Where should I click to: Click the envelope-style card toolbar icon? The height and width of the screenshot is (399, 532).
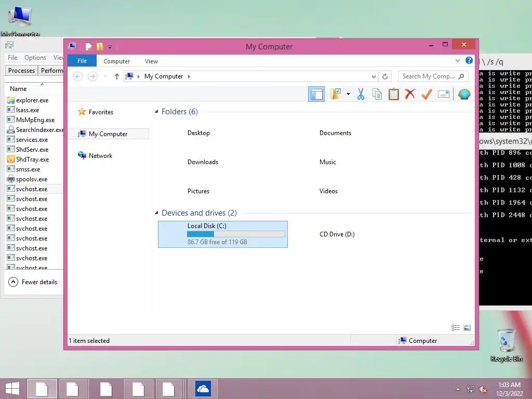coord(444,94)
